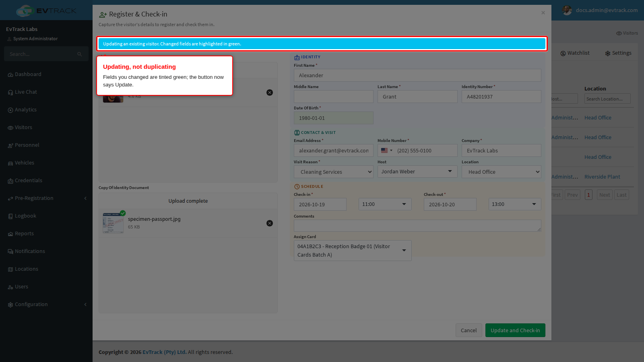Viewport: 644px width, 362px height.
Task: Click the Update and Check-in button
Action: pos(515,330)
